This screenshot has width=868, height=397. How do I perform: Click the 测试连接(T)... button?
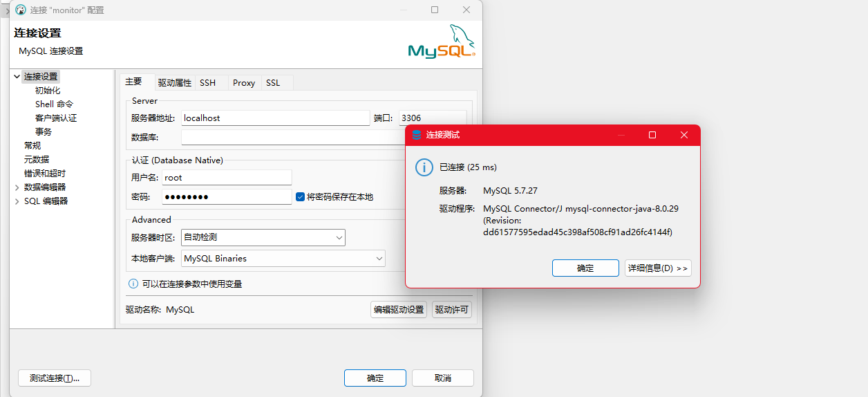[x=55, y=378]
